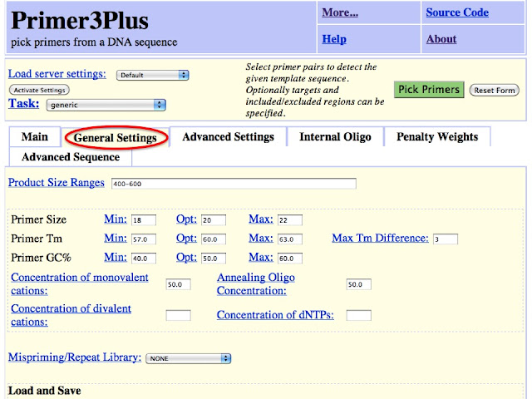Switch to the Main tab
Image resolution: width=532 pixels, height=399 pixels.
[35, 136]
